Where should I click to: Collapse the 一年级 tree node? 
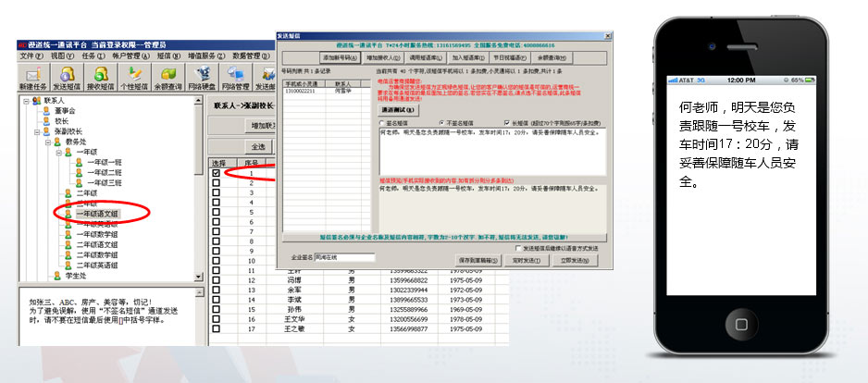pos(56,152)
